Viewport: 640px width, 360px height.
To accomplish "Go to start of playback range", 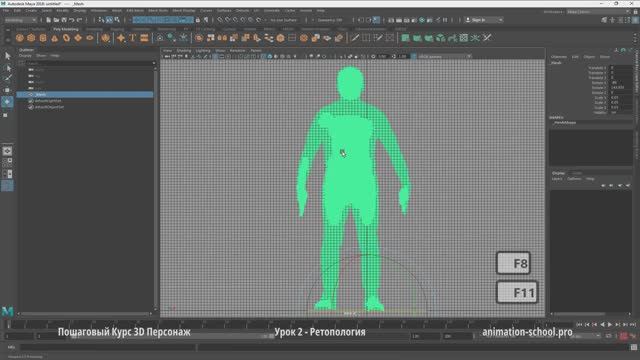I will click(x=579, y=324).
